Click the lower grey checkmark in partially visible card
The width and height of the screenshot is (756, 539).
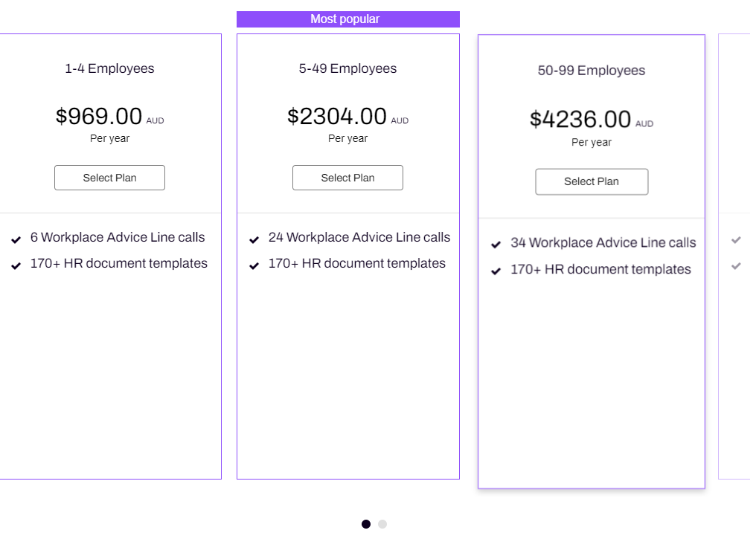[x=736, y=265]
